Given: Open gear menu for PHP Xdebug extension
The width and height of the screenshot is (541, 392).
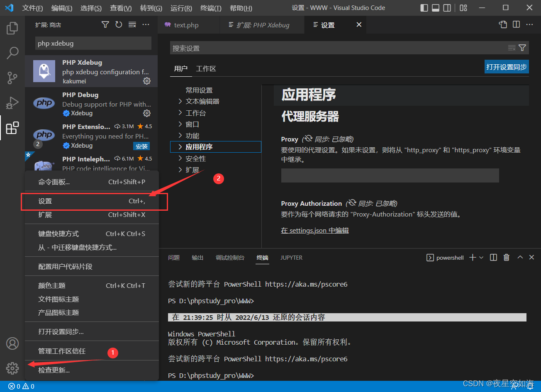Looking at the screenshot, I should [x=147, y=81].
